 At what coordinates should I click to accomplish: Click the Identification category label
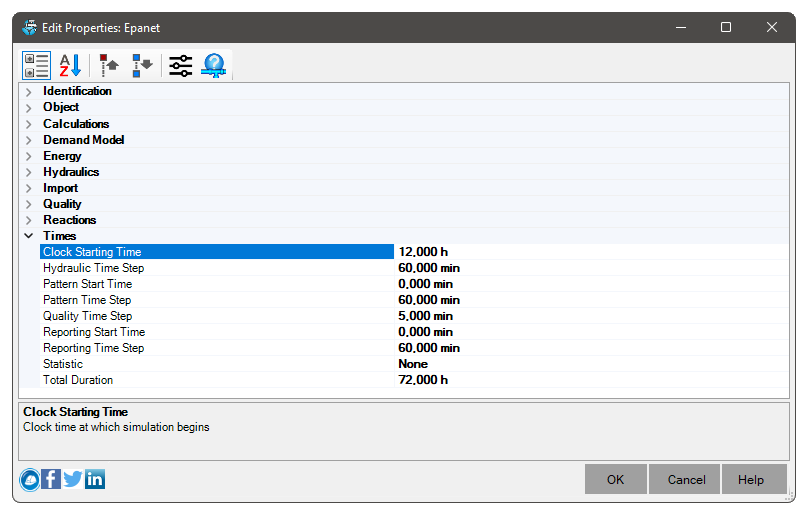pos(77,91)
